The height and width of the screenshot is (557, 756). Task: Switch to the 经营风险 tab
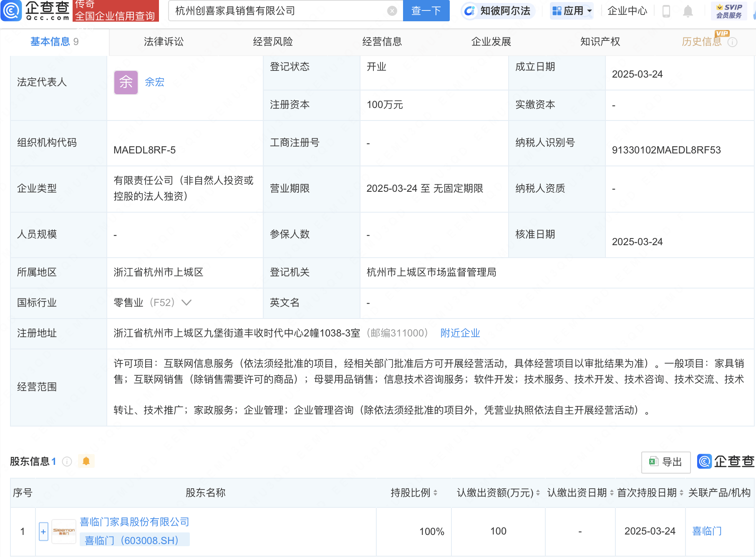point(273,42)
